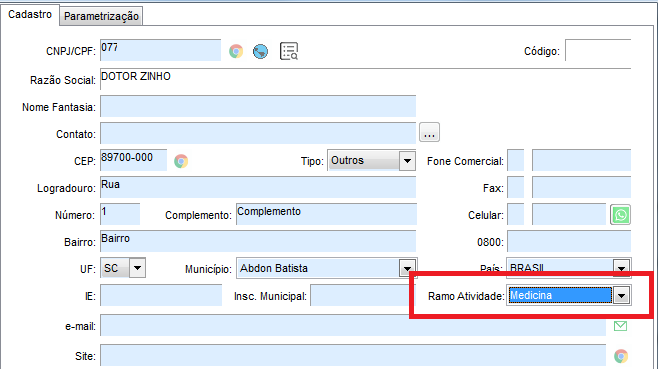Click the envelope icon beside e-mail field

pyautogui.click(x=620, y=326)
